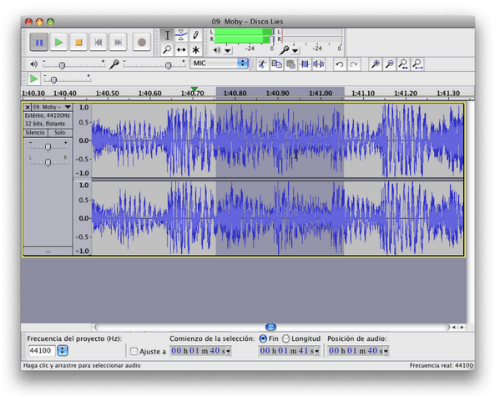Click the Silencio mute button
Screen dimensions: 500x402
click(x=35, y=133)
